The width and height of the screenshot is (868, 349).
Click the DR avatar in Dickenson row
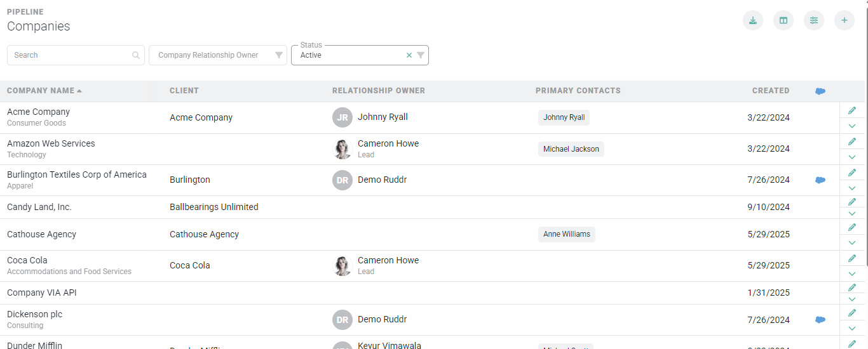(x=342, y=320)
